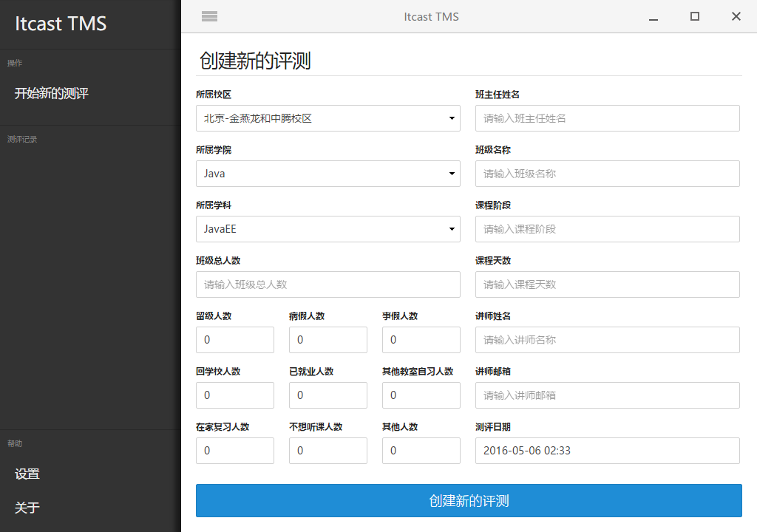Focus the 班主任姓名 input field

[x=608, y=118]
